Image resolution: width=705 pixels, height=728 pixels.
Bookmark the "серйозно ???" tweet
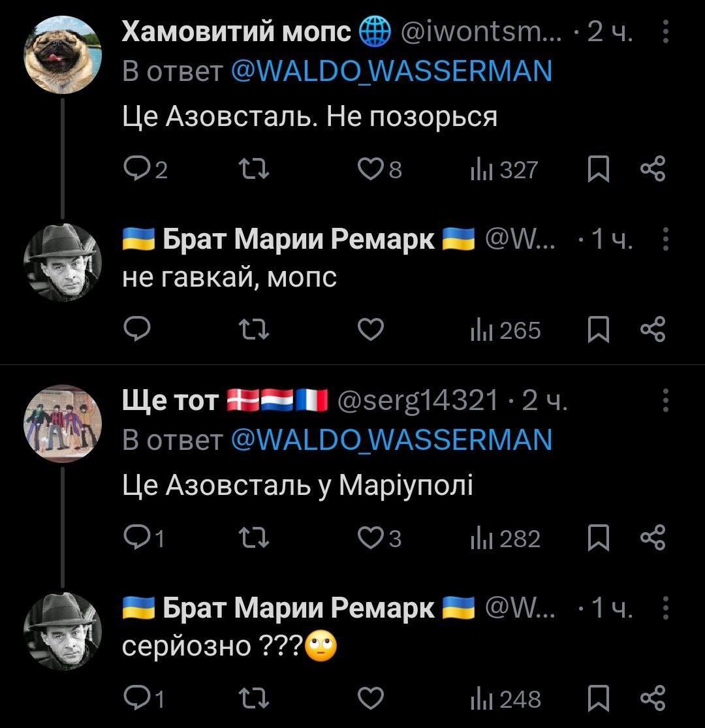pos(598,698)
